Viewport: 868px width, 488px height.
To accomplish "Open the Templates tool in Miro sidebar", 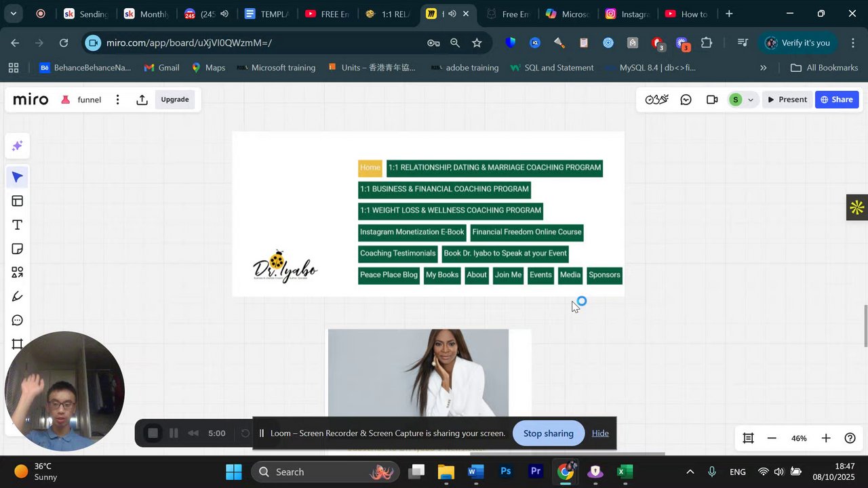I will [17, 201].
